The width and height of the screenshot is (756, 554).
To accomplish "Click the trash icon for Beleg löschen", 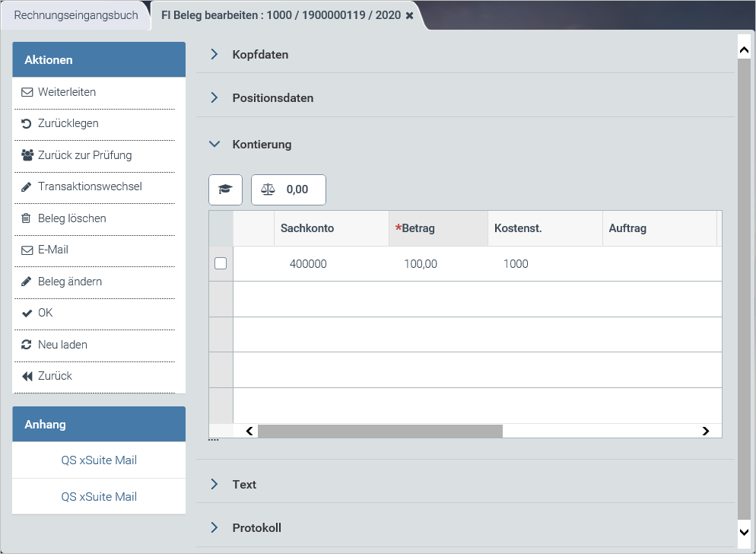I will coord(27,218).
